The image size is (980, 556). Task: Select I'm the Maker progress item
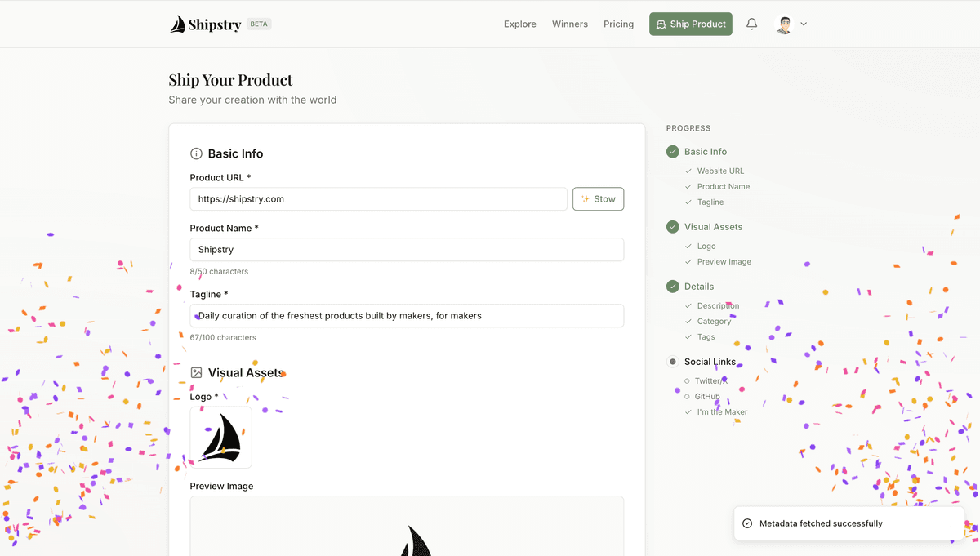723,412
